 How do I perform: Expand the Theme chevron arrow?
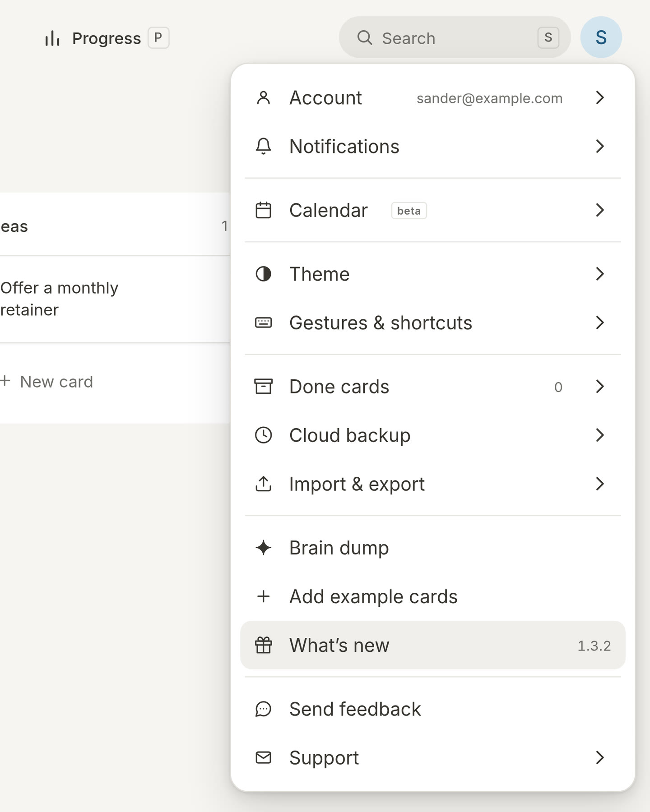pos(599,274)
